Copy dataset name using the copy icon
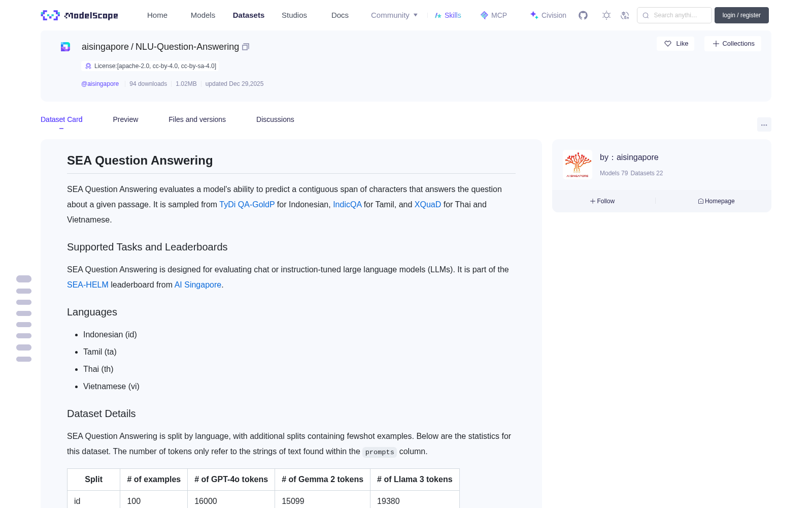The image size is (812, 508). point(246,47)
